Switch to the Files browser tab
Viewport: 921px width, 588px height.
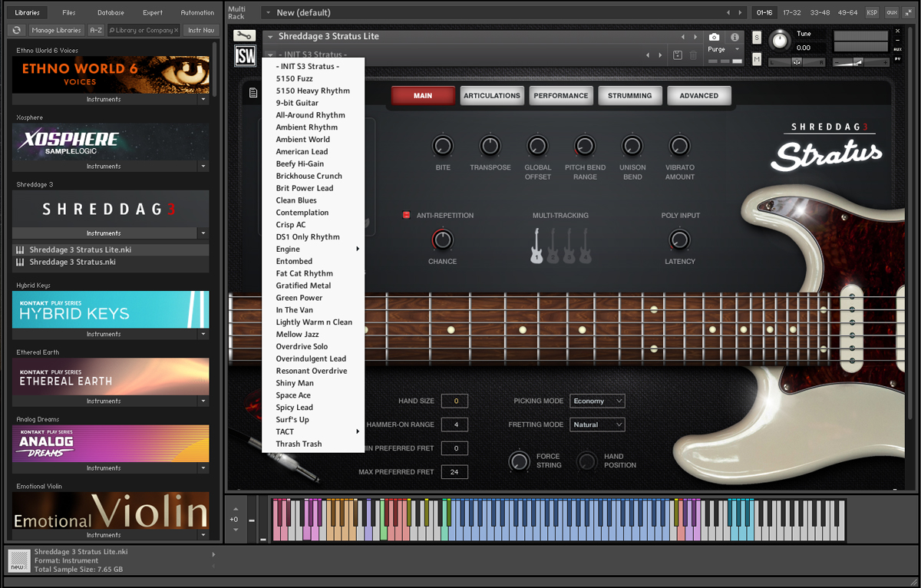tap(69, 12)
